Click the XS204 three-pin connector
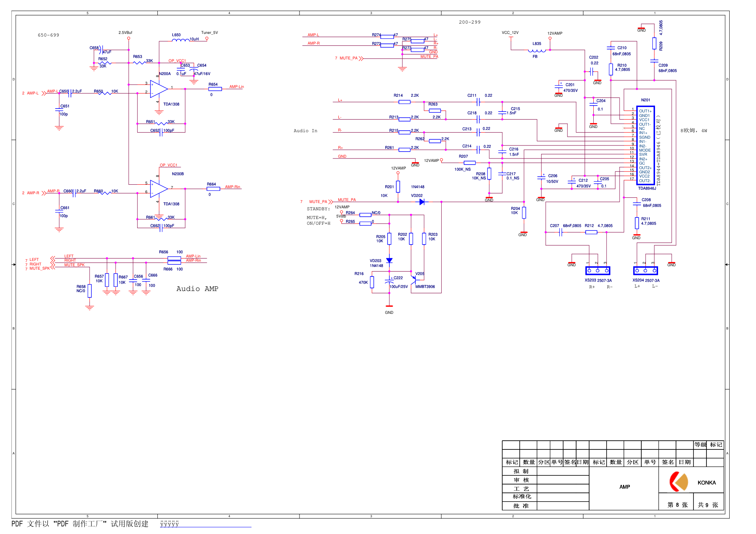The image size is (756, 534). (645, 271)
